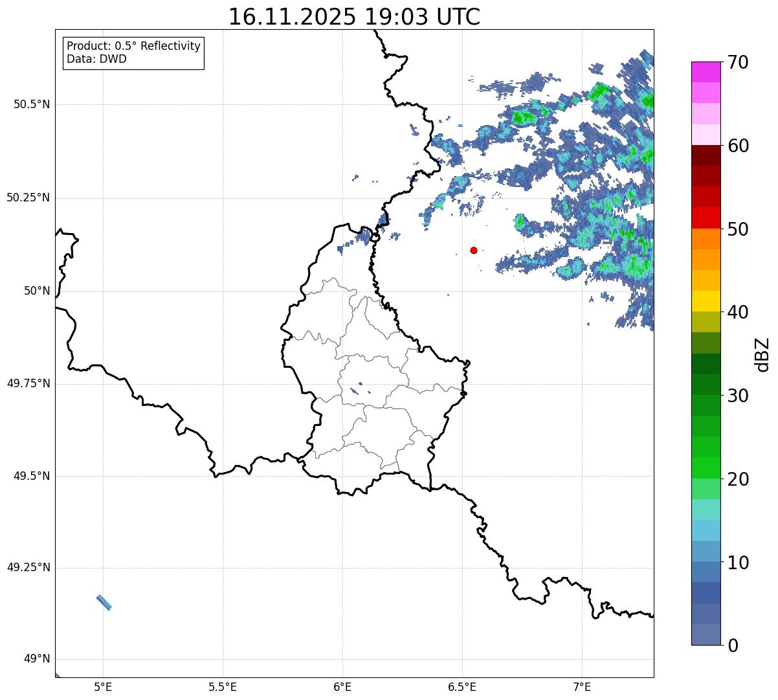The width and height of the screenshot is (778, 700).
Task: Click the 49.5°N latitude label
Action: point(32,476)
